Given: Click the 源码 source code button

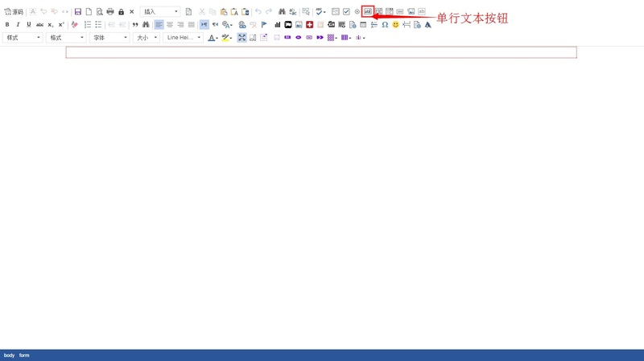Looking at the screenshot, I should pyautogui.click(x=14, y=12).
